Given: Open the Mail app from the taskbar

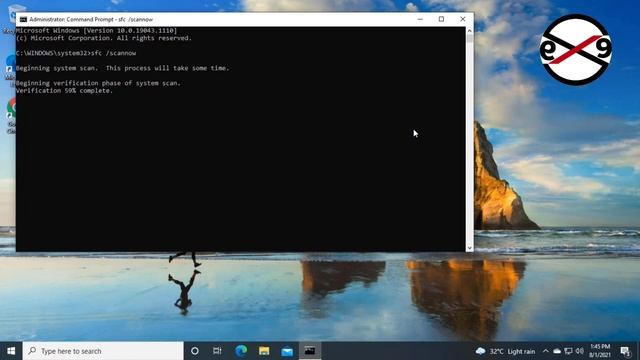Looking at the screenshot, I should 287,351.
